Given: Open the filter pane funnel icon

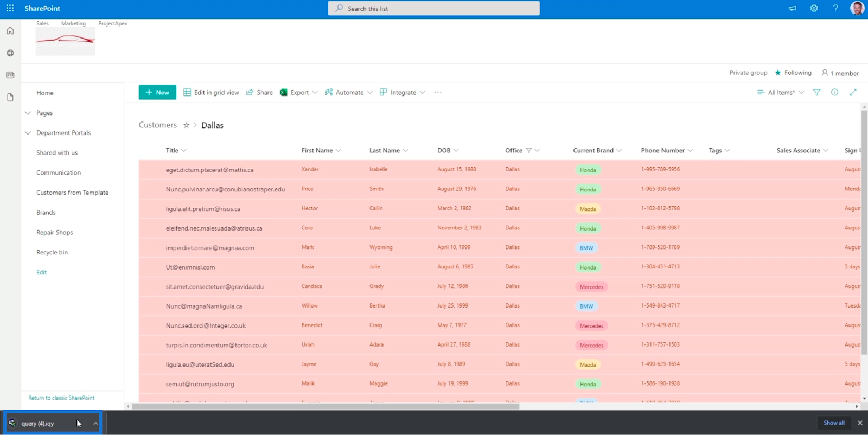Looking at the screenshot, I should 816,92.
